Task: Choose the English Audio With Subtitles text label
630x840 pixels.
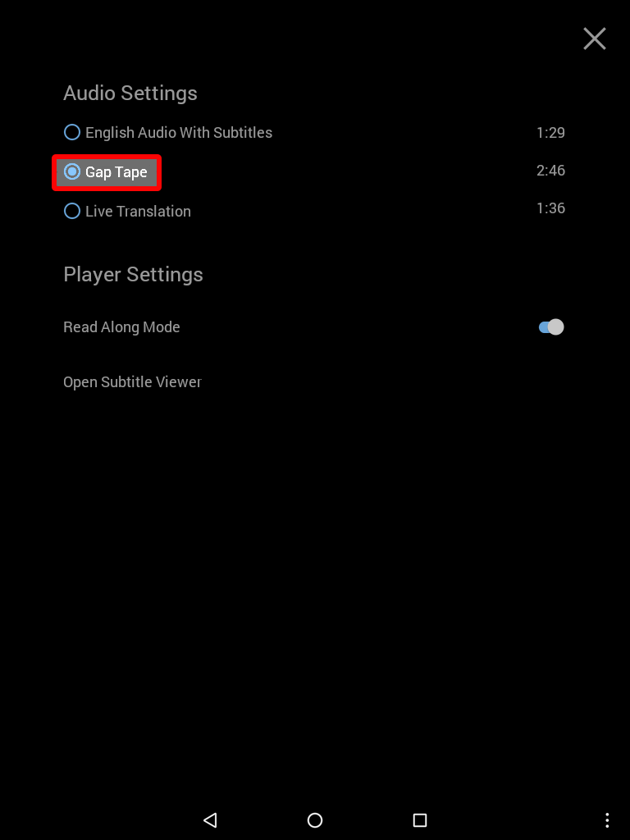Action: (x=179, y=132)
